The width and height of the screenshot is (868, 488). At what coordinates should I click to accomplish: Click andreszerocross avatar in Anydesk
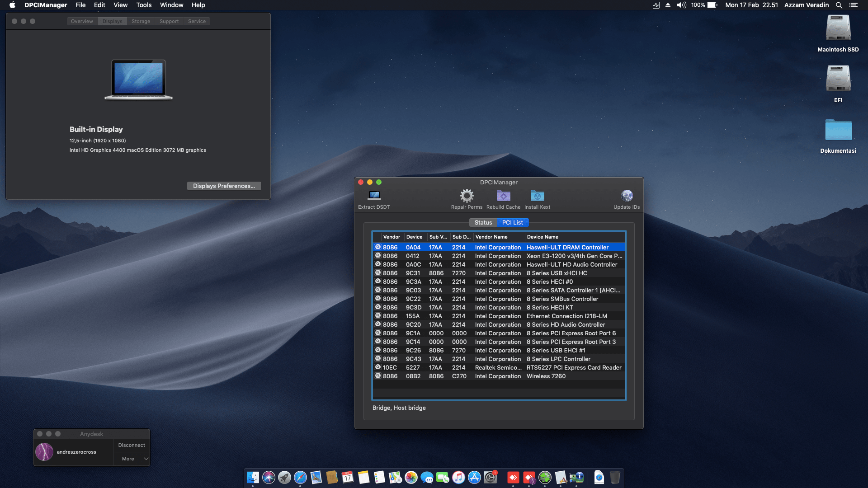tap(44, 452)
